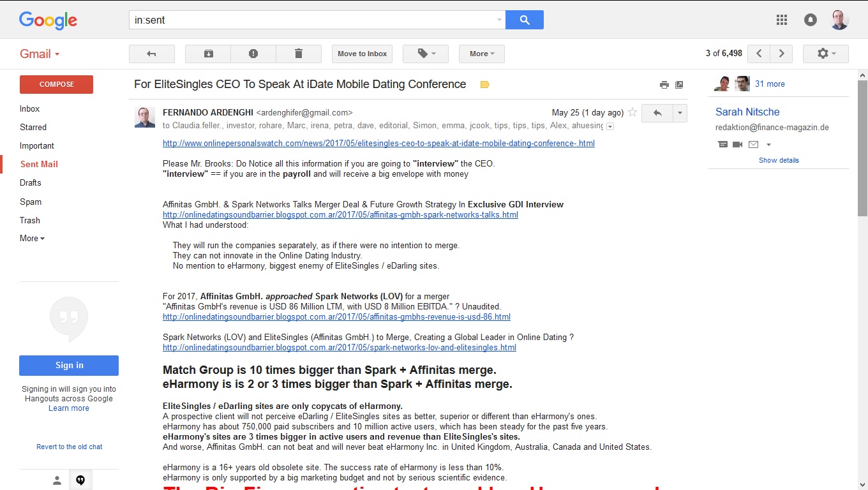868x490 pixels.
Task: Click the Move to Inbox button
Action: point(363,54)
